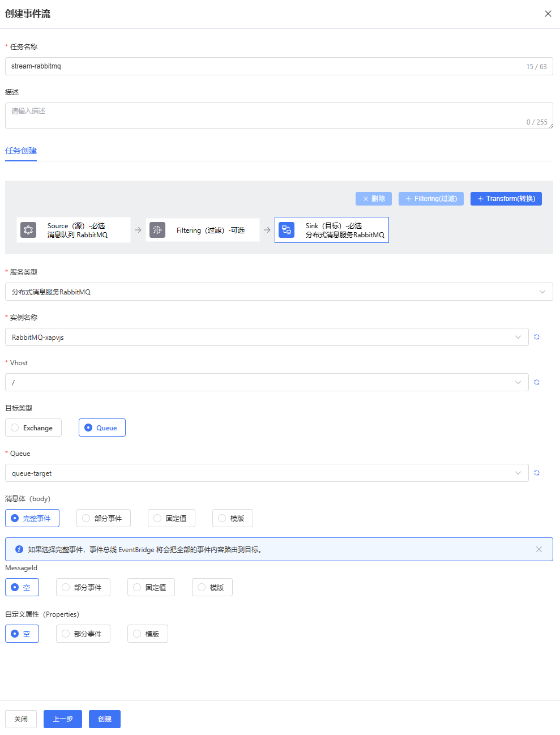Set MessageId to 空
Viewport: 560px width, 735px height.
[x=22, y=587]
